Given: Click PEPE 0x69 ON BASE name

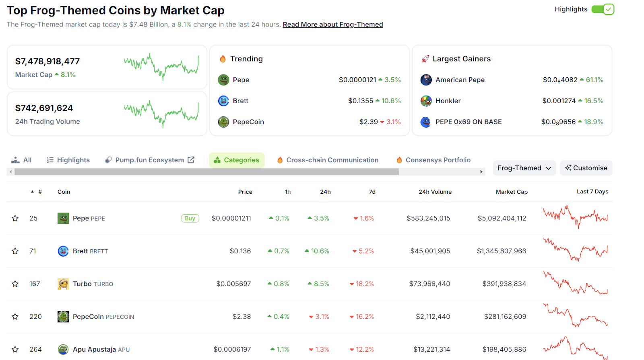Looking at the screenshot, I should click(x=469, y=122).
